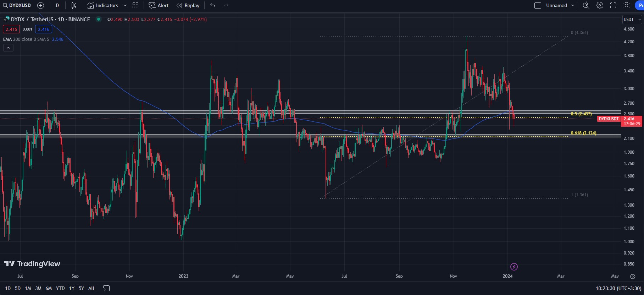Open symbol search DYDXUSD
644x295 pixels.
pyautogui.click(x=17, y=5)
